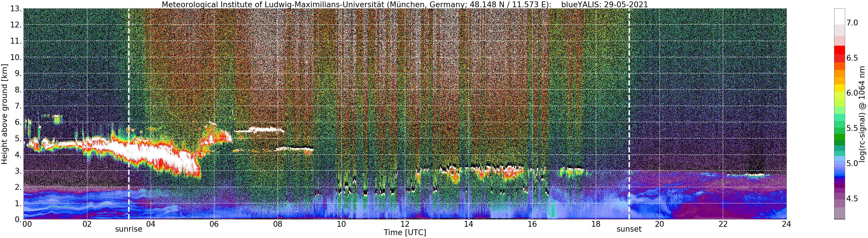
Task: Click the 8. tick on the height axis
Action: [18, 90]
